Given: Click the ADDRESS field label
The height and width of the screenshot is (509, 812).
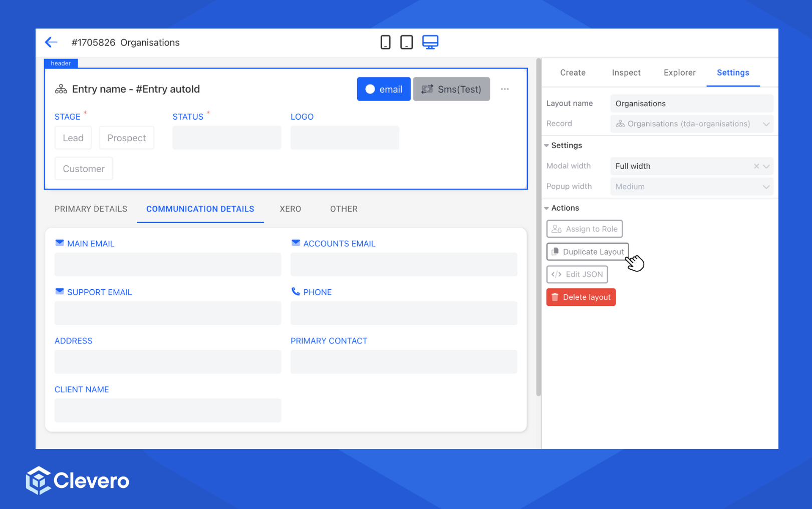Looking at the screenshot, I should tap(73, 341).
